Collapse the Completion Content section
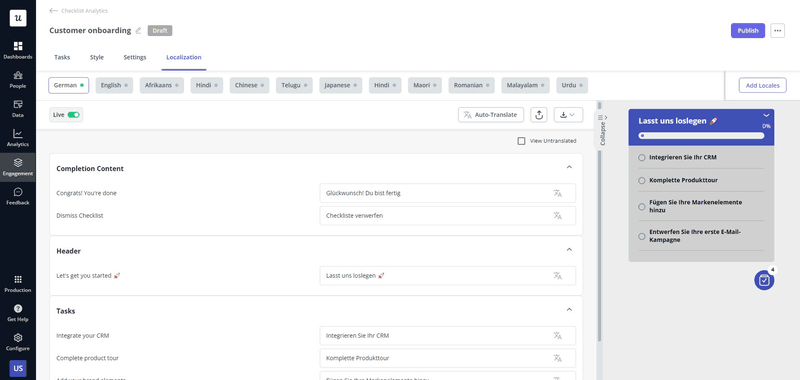Screen dimensions: 800x380 569,167
